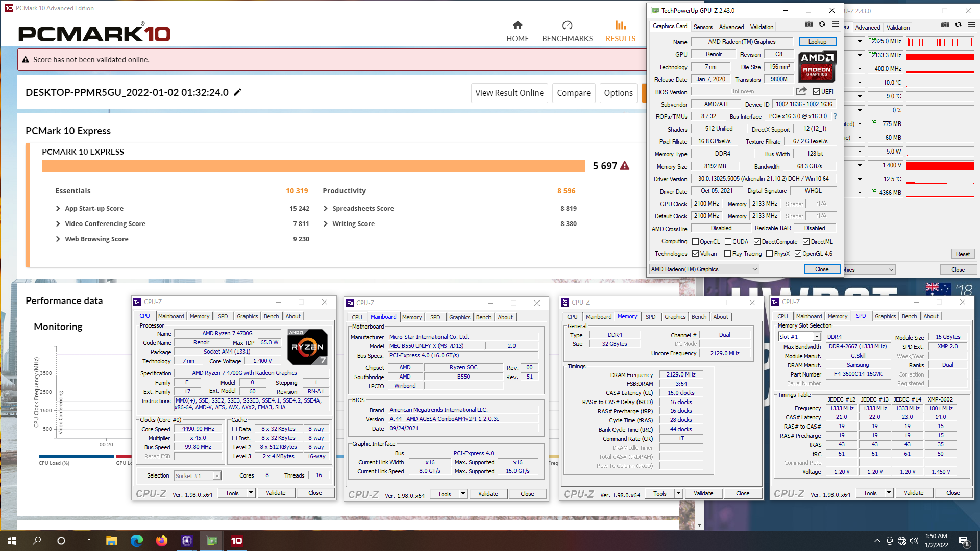Switch to GPU-Z taskbar icon
980x551 pixels.
[x=211, y=541]
